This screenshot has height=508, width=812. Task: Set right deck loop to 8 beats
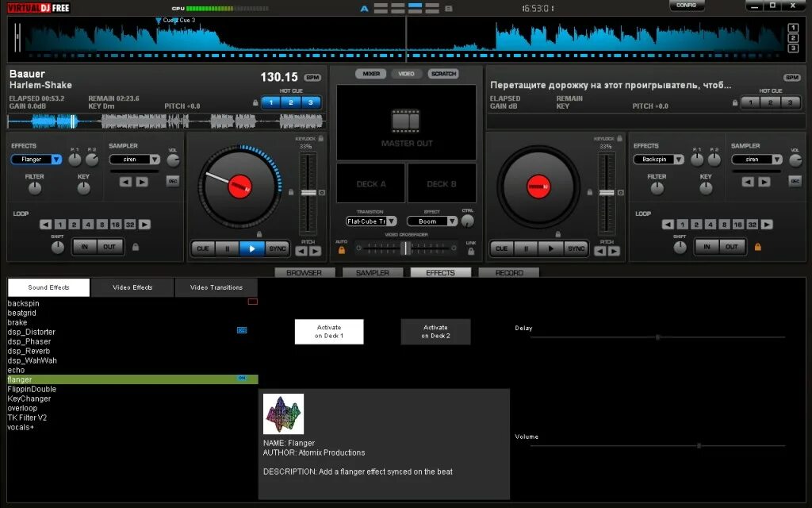coord(725,225)
